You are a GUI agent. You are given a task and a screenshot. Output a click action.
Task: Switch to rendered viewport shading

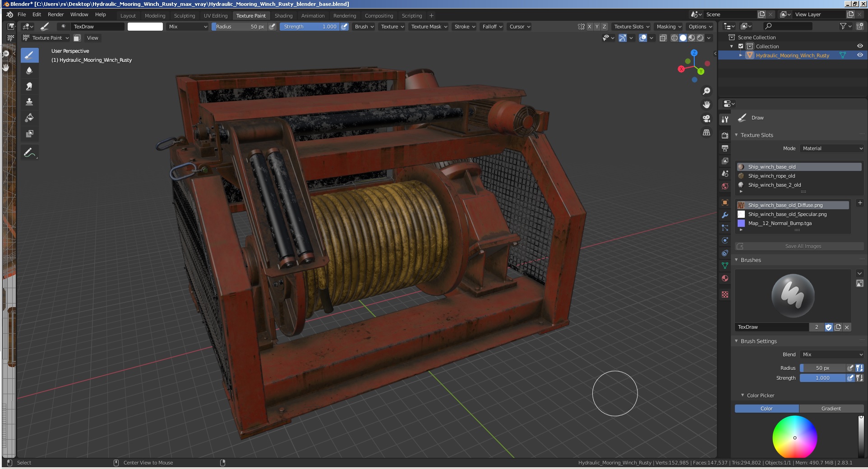click(700, 38)
